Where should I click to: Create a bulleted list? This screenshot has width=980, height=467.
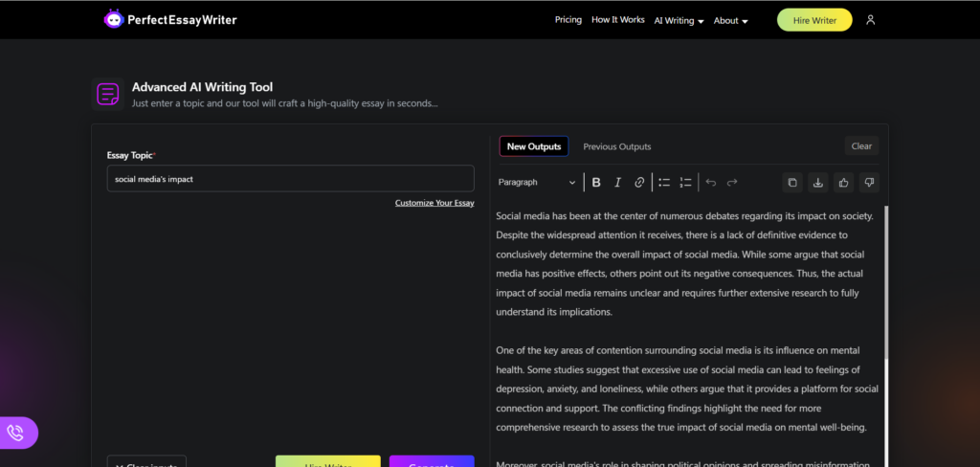coord(664,182)
